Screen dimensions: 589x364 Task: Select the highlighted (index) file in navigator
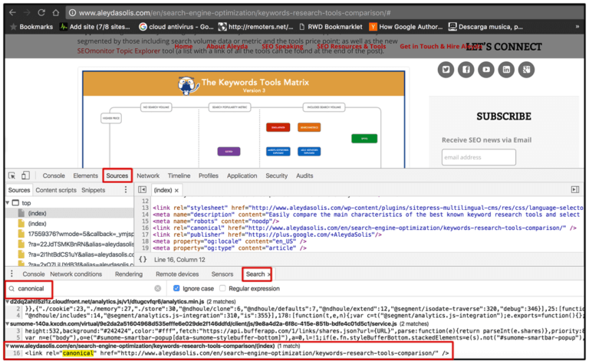70,213
